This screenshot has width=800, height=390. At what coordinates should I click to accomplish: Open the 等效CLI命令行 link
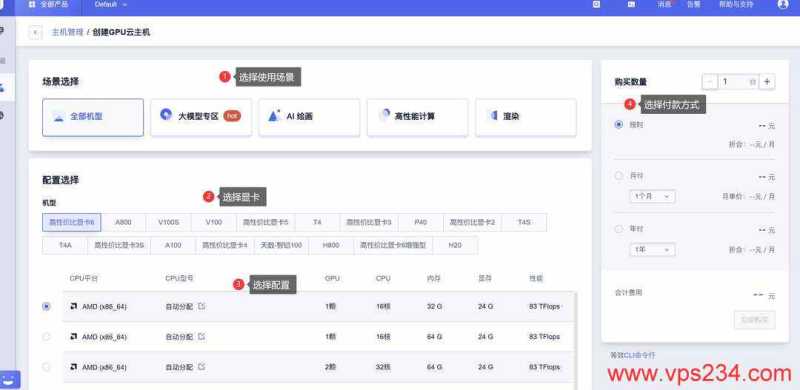(633, 355)
